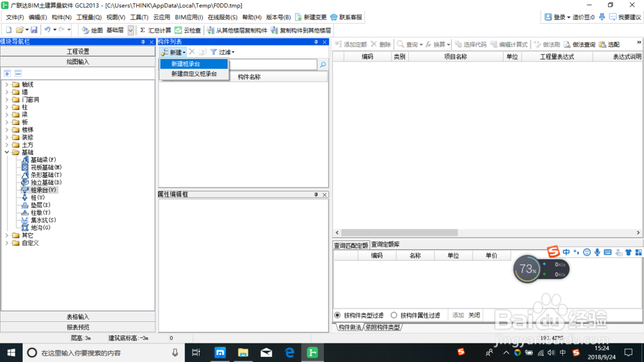Screen dimensions: 644x362
Task: Expand the 墙 tree folder
Action: click(6, 92)
